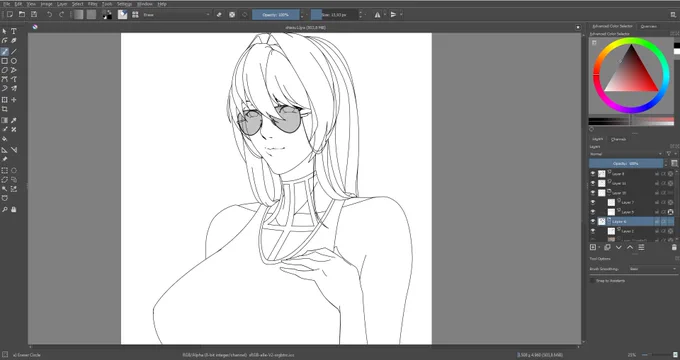Open the gradient selector in toolbar
680x360 pixels.
click(x=78, y=15)
